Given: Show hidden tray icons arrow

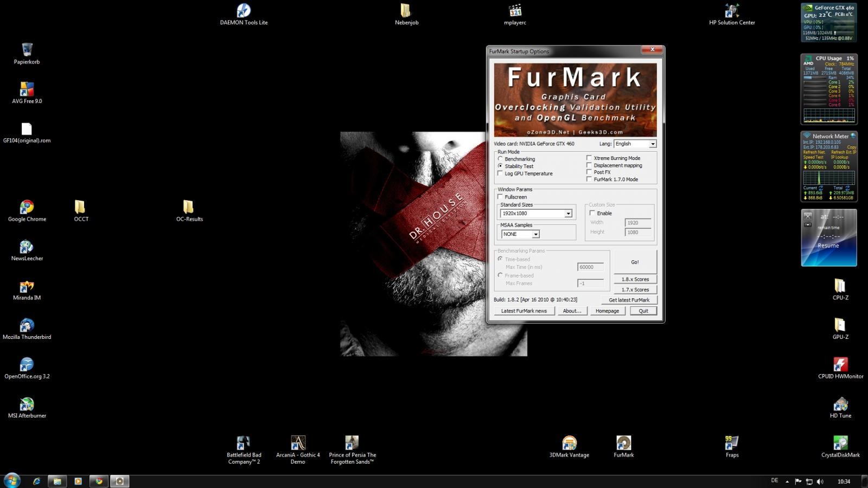Looking at the screenshot, I should pyautogui.click(x=787, y=481).
